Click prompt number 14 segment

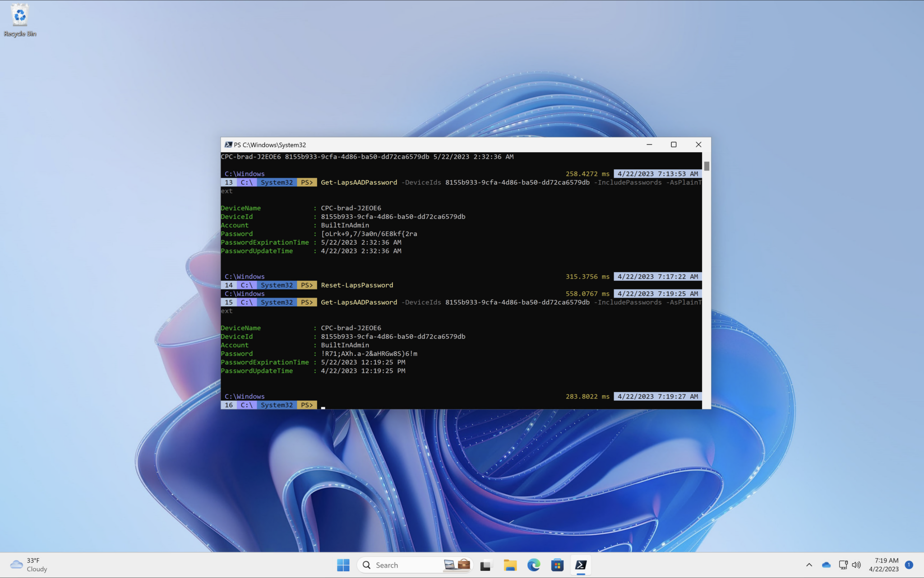coord(229,285)
